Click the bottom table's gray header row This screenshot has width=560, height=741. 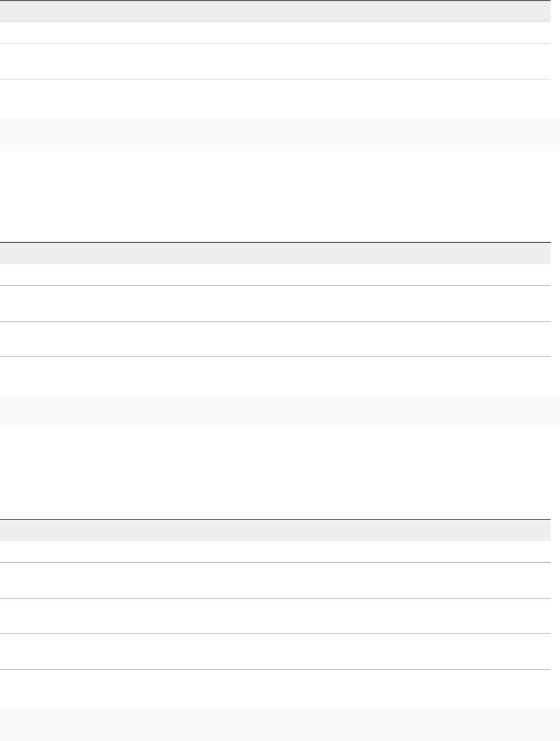click(x=275, y=530)
